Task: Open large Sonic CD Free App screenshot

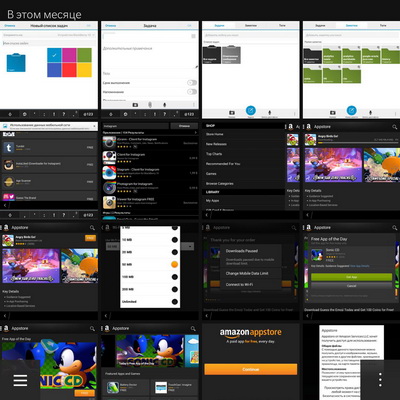Action: [49, 362]
